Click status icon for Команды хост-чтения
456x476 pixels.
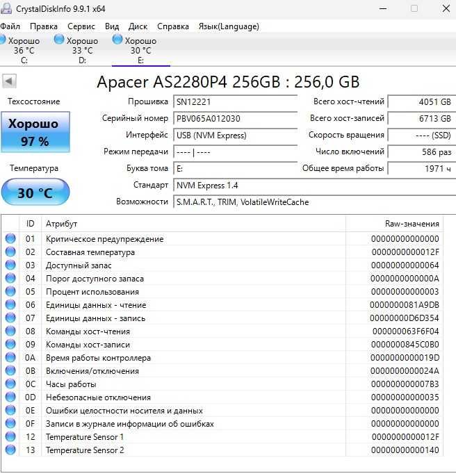coord(10,331)
